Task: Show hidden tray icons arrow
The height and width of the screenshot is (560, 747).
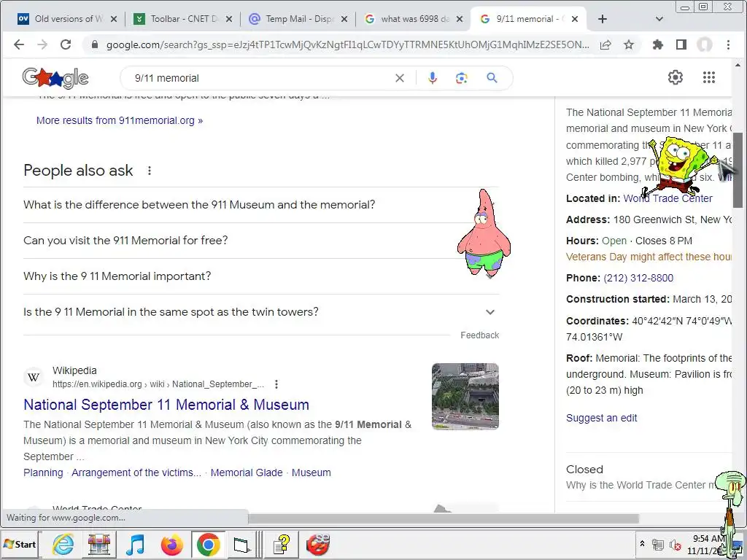Action: (x=642, y=543)
